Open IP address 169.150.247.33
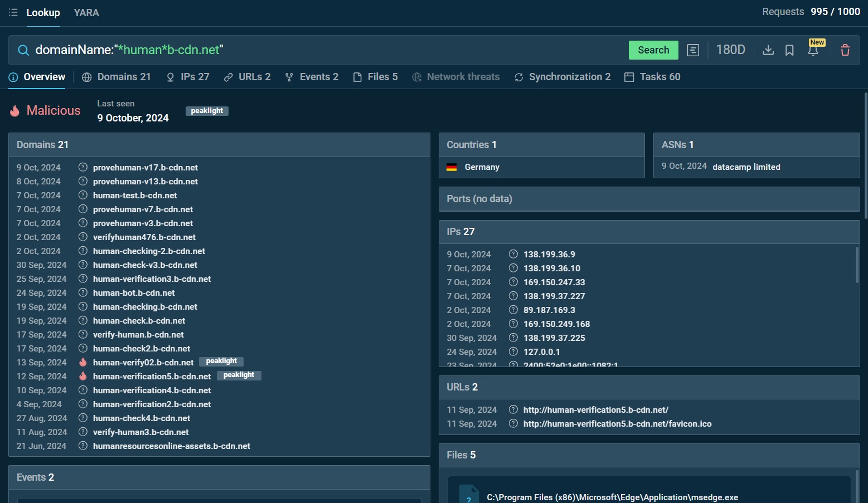Image resolution: width=868 pixels, height=503 pixels. [554, 282]
